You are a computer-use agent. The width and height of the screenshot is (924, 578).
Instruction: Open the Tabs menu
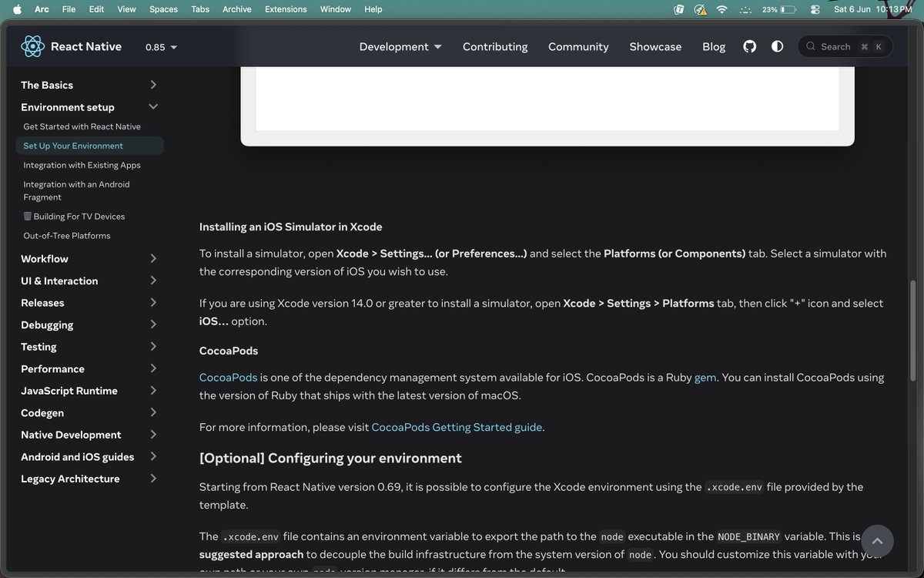[x=200, y=9]
